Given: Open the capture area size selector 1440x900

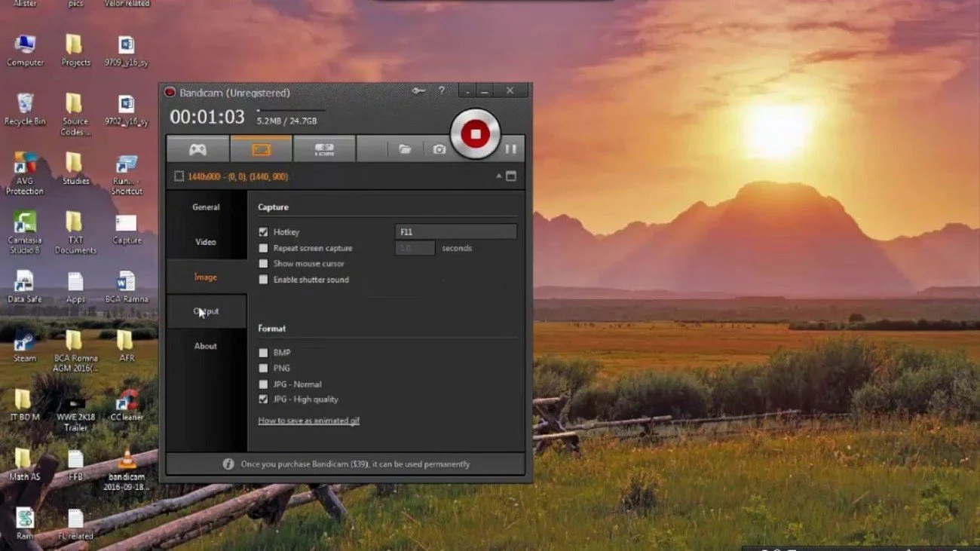Looking at the screenshot, I should click(231, 176).
